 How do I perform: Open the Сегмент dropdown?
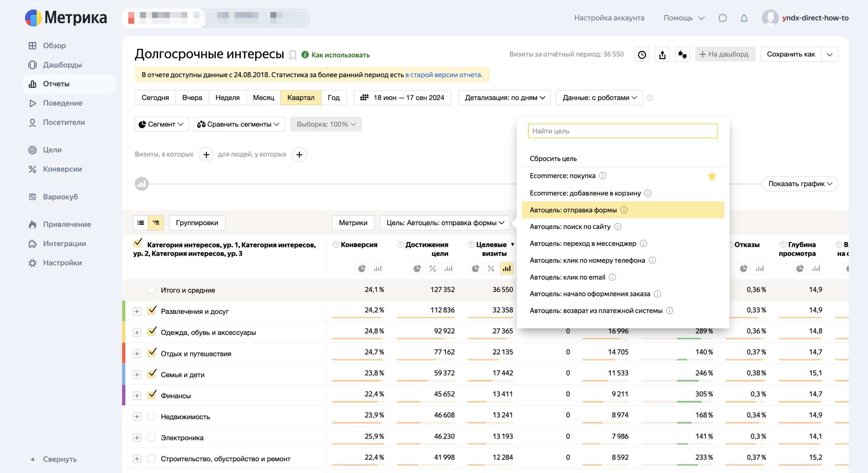pyautogui.click(x=162, y=124)
